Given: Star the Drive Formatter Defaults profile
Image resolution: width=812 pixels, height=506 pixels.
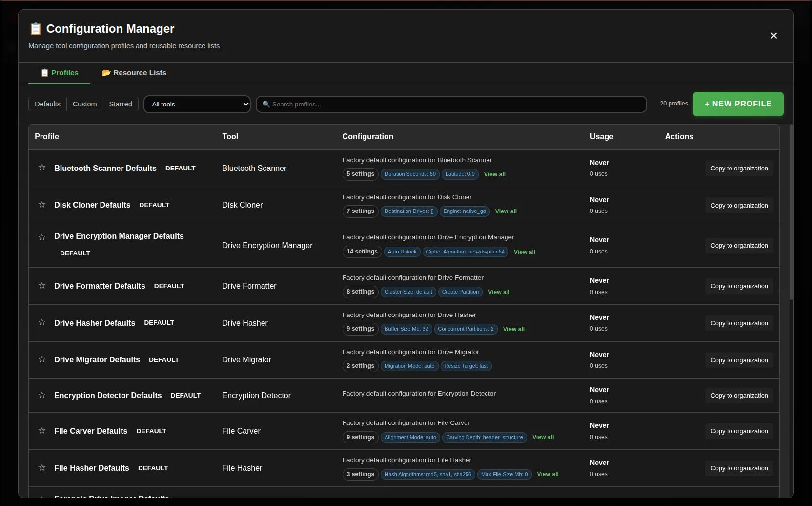Looking at the screenshot, I should point(42,286).
